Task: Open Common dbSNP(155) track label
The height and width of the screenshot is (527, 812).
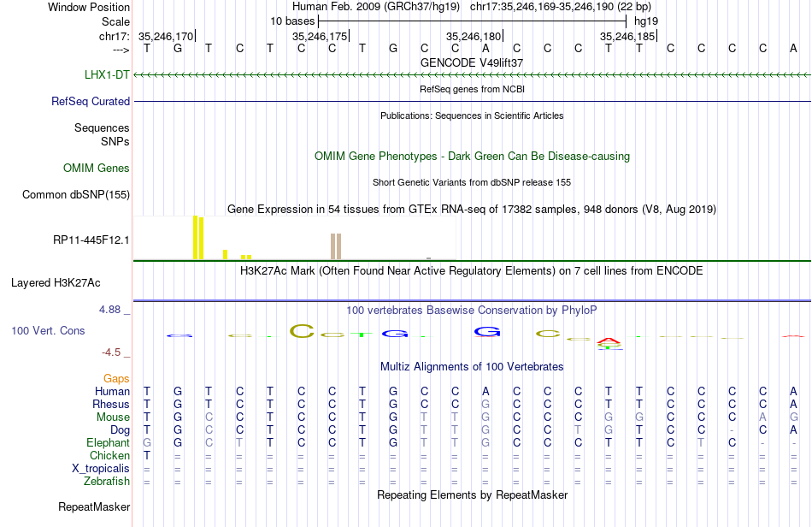Action: [x=76, y=194]
